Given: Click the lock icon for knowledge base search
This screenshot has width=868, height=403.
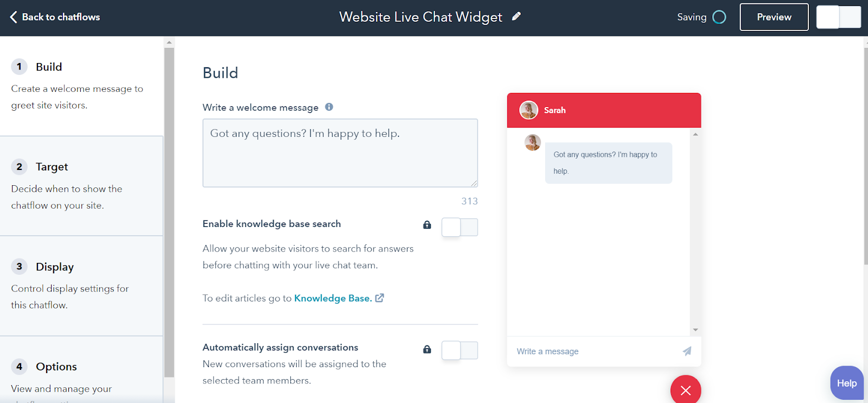Looking at the screenshot, I should pos(427,225).
